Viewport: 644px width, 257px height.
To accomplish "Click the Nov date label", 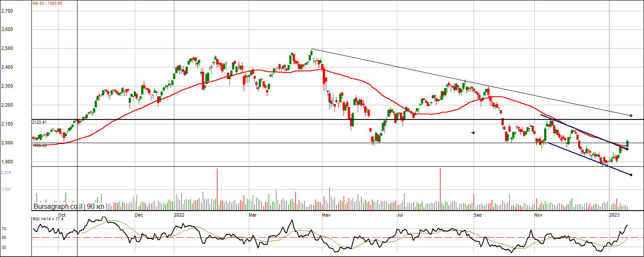I will 538,214.
